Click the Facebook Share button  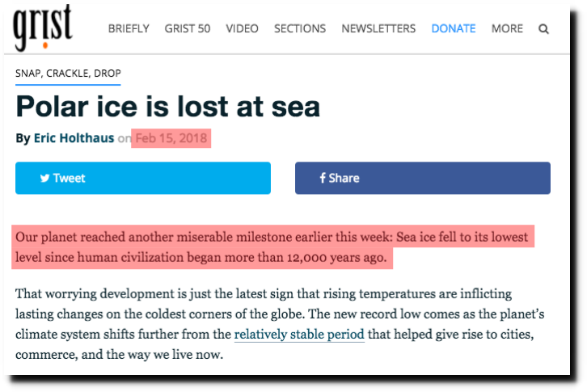[x=423, y=178]
